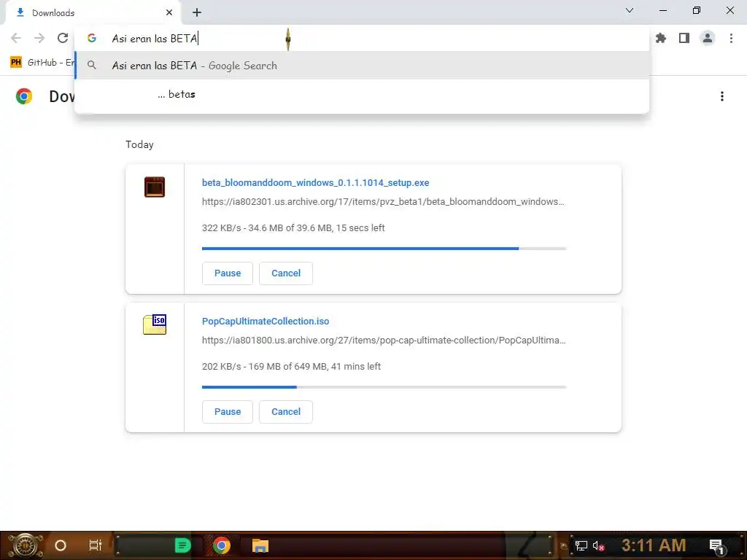Open a new tab with the plus button
Viewport: 747px width, 560px height.
click(197, 13)
